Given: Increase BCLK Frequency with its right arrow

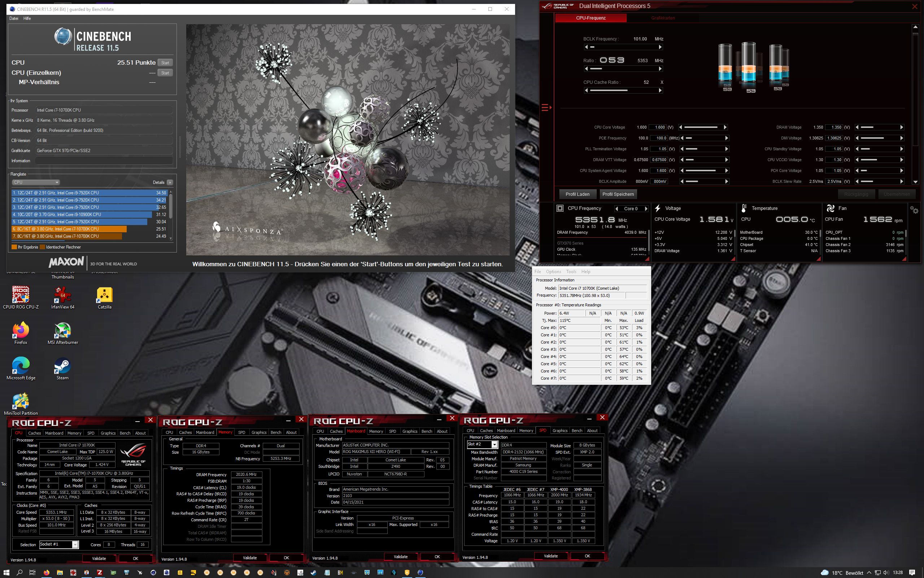Looking at the screenshot, I should tap(660, 47).
